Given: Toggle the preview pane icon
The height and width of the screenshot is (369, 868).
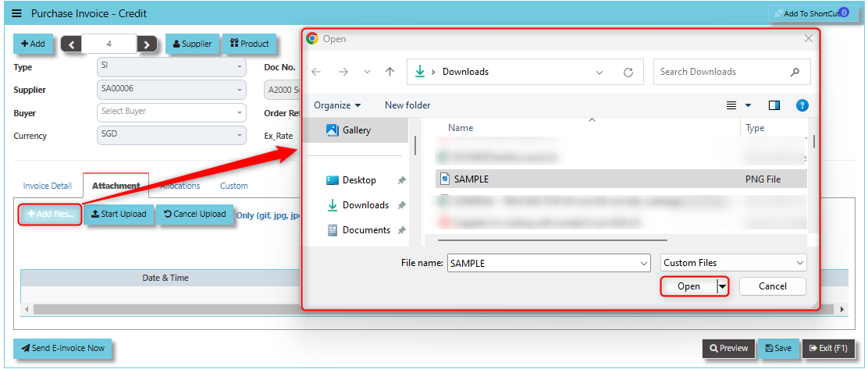Looking at the screenshot, I should coord(774,105).
